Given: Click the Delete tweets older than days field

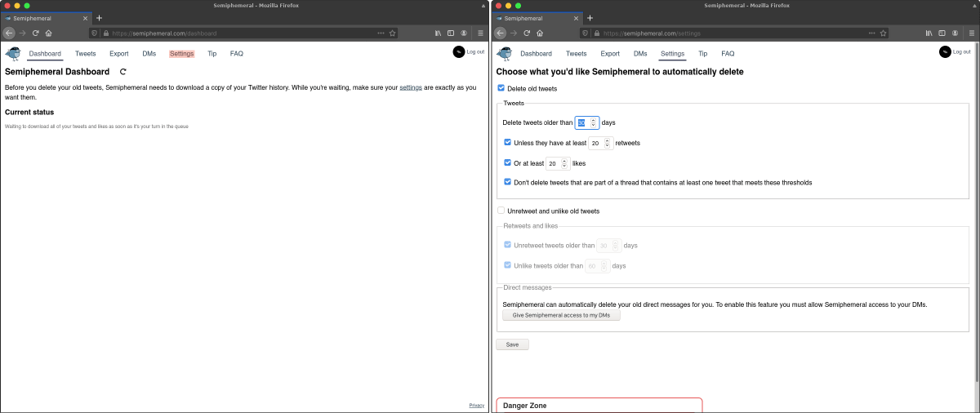Looking at the screenshot, I should click(x=587, y=122).
